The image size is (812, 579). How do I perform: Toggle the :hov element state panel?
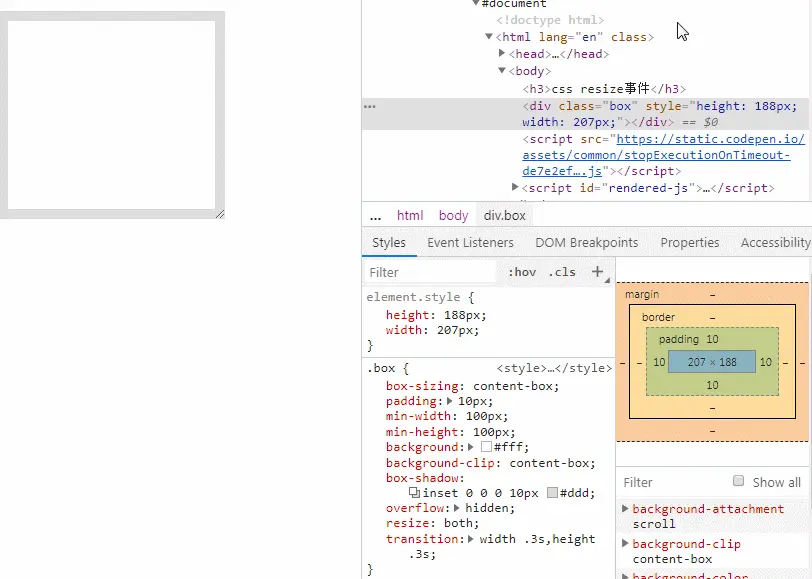[x=521, y=272]
